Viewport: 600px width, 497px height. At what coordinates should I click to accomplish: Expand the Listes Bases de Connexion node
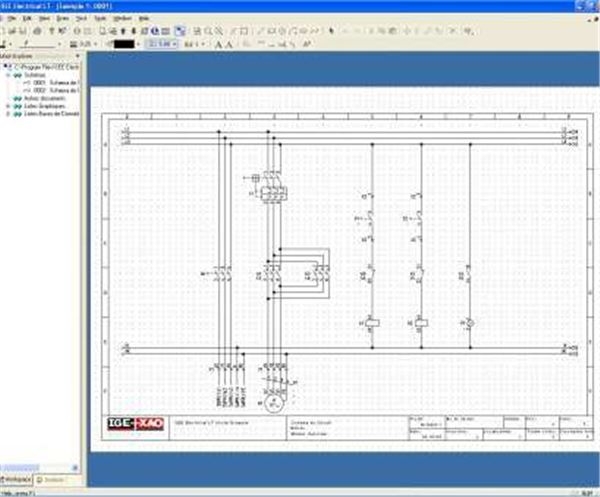pos(7,113)
